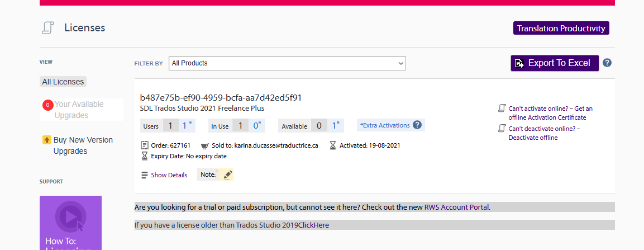Play the How To: Licensing video thumbnail
The height and width of the screenshot is (250, 644).
70,223
